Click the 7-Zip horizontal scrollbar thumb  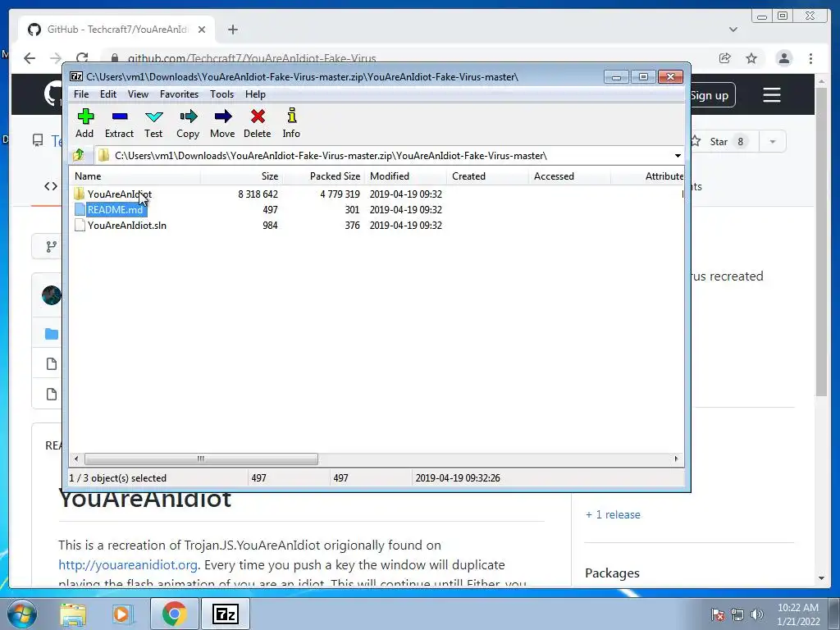click(201, 459)
